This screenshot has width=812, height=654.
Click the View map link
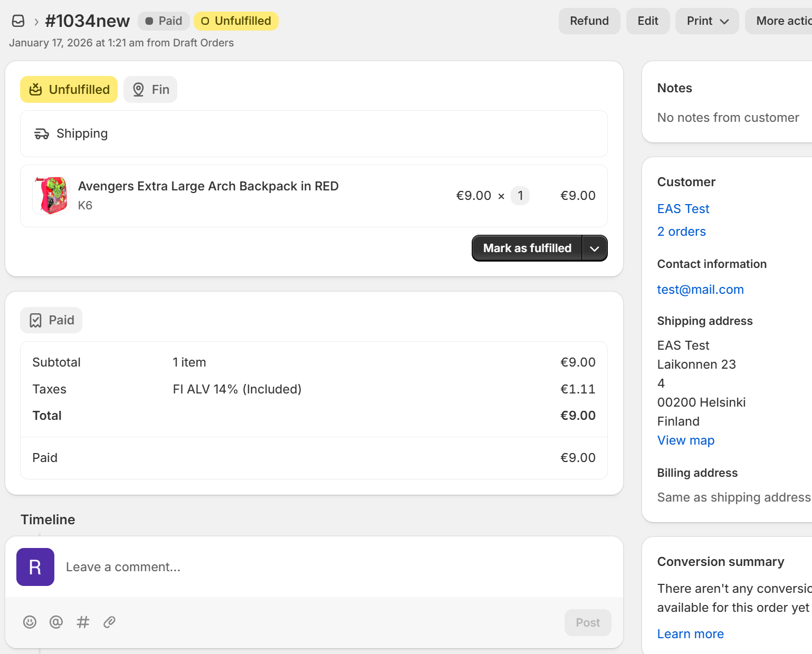tap(686, 440)
